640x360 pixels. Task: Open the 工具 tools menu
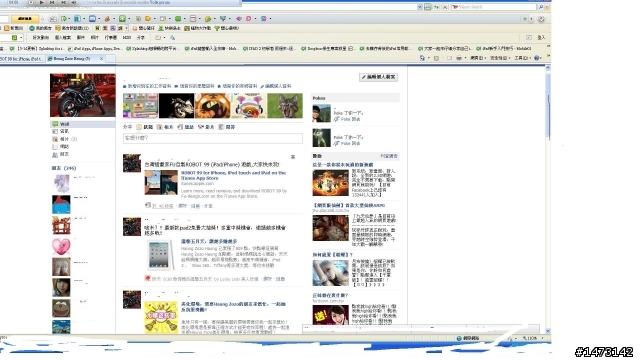click(x=522, y=58)
